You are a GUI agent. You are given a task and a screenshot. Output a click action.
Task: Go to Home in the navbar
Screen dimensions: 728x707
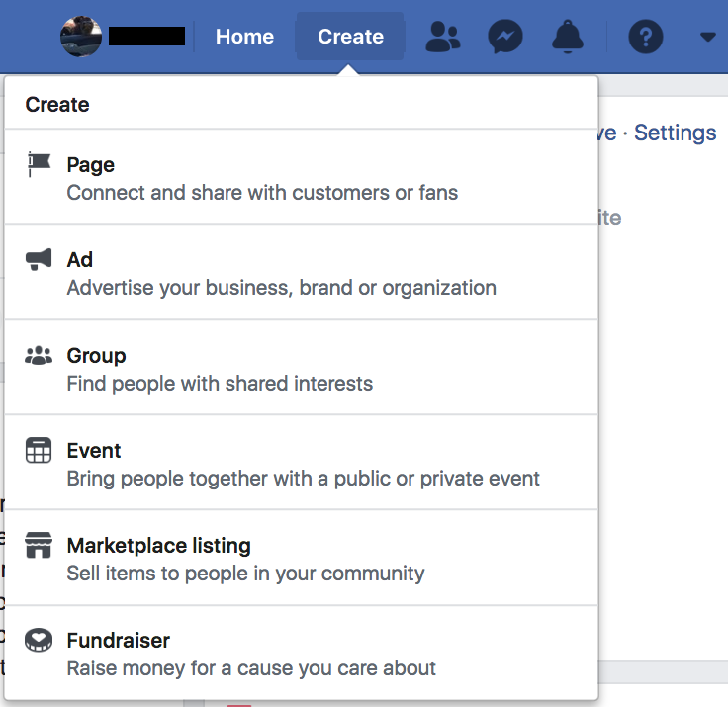click(x=244, y=38)
